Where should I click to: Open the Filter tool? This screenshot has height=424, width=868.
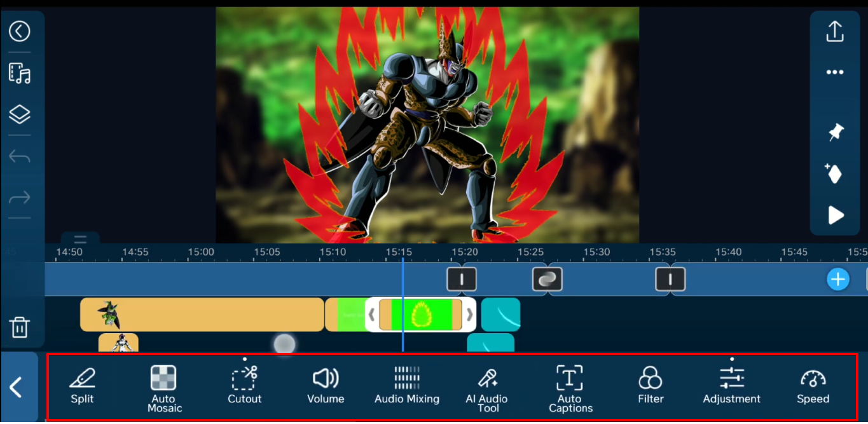651,386
